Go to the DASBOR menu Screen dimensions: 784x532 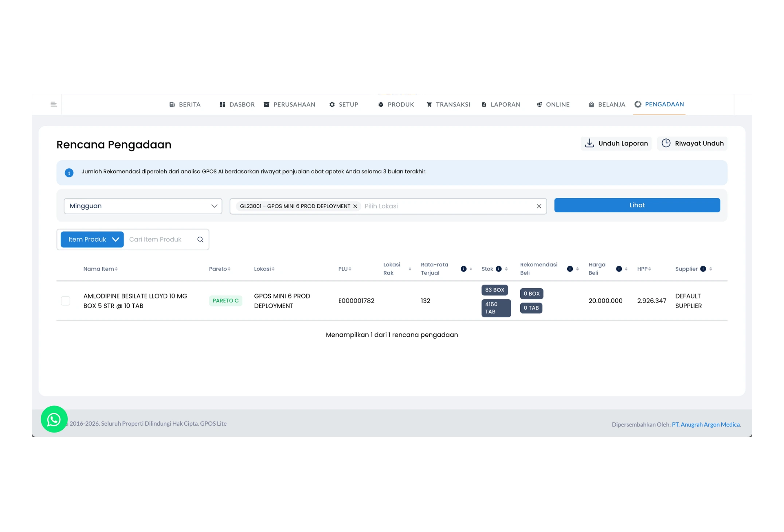[237, 105]
